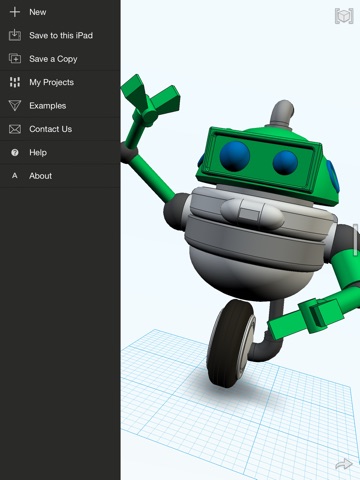Open the Examples menu item
Screen dimensions: 360x480
(x=60, y=106)
